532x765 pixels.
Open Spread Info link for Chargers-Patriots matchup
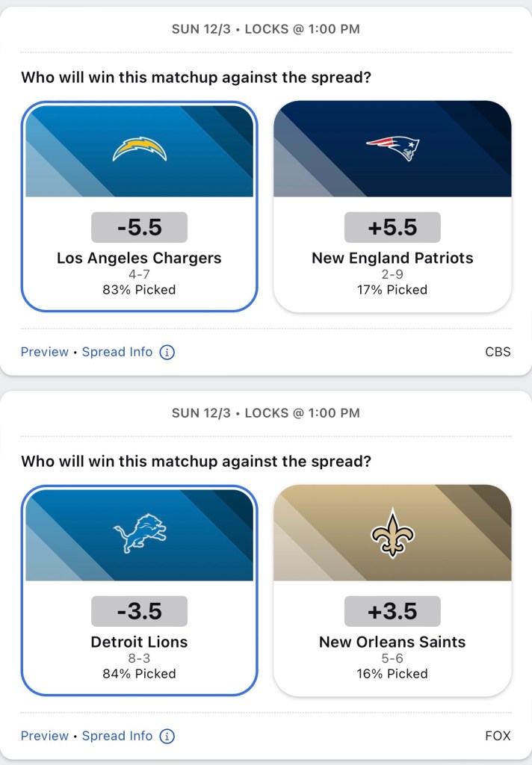(x=117, y=352)
